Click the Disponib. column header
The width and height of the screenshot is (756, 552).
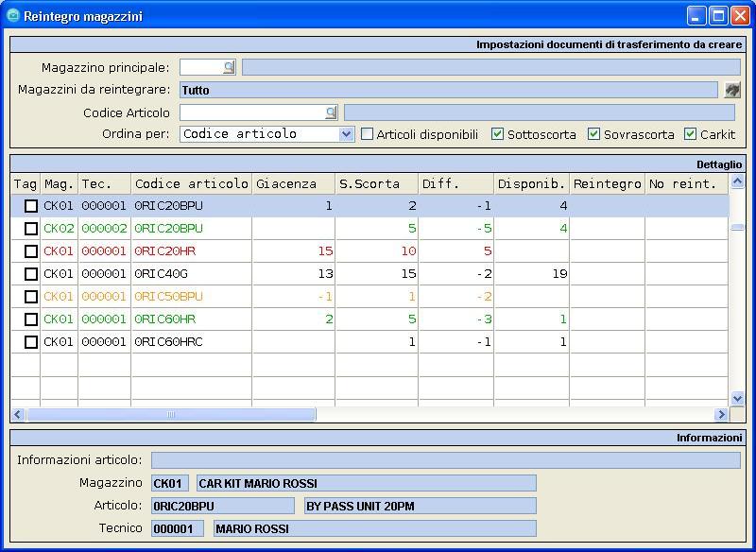pos(532,183)
